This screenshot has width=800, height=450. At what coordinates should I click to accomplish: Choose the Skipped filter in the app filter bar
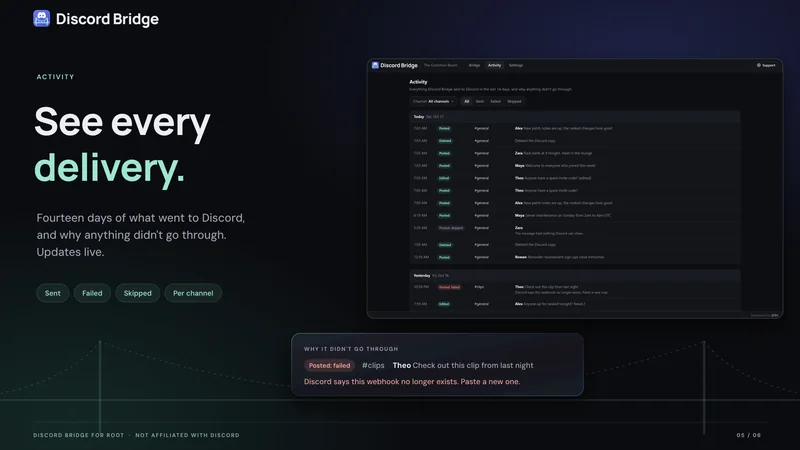tap(514, 102)
